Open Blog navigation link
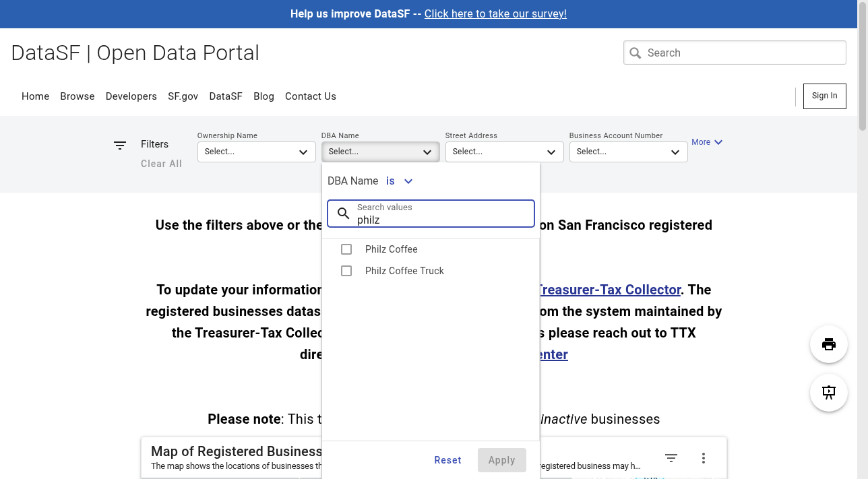 263,96
